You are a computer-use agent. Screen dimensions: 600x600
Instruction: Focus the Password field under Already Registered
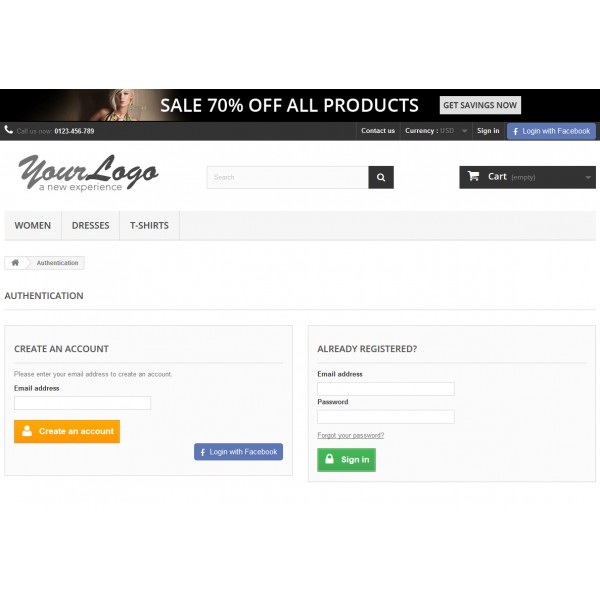pyautogui.click(x=386, y=417)
